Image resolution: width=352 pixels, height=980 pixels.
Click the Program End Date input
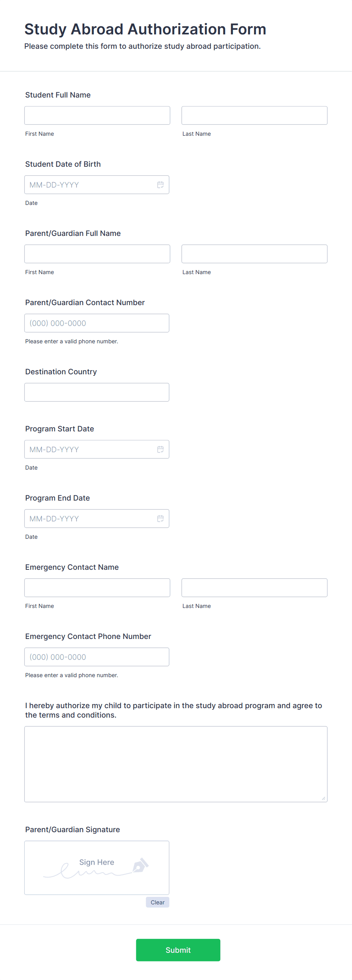(x=97, y=518)
